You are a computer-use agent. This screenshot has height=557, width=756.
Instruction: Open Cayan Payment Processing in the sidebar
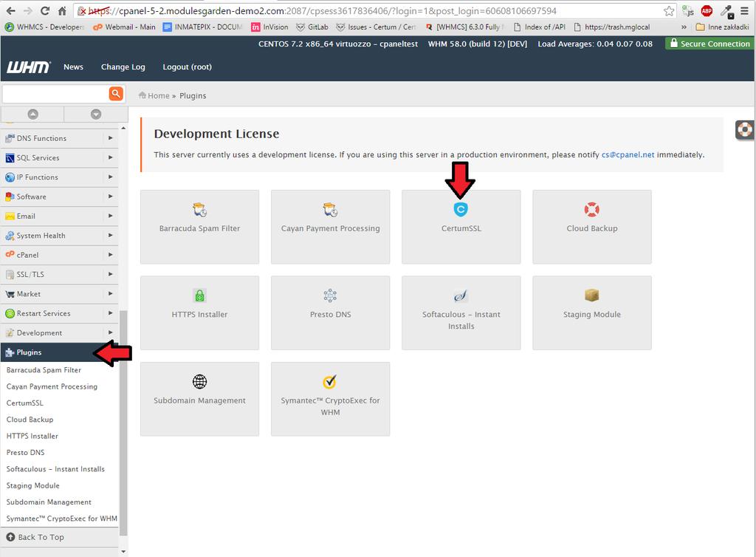point(52,386)
